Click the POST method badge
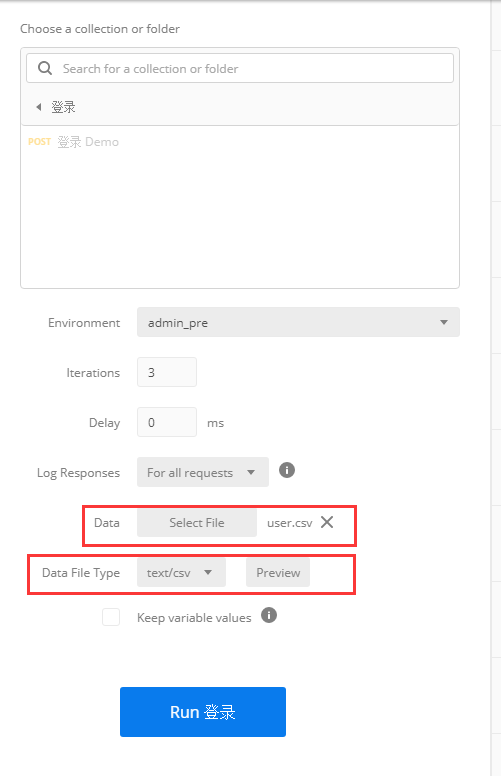This screenshot has width=501, height=776. coord(40,142)
